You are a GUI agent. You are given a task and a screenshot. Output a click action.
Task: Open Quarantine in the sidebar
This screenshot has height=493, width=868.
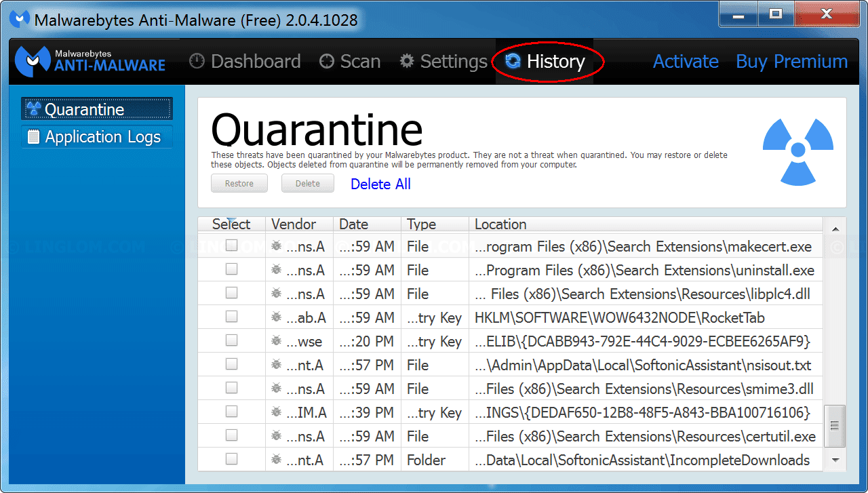tap(97, 109)
